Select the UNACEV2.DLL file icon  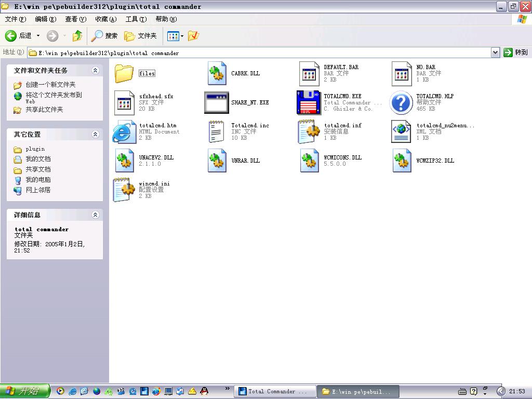click(x=124, y=161)
